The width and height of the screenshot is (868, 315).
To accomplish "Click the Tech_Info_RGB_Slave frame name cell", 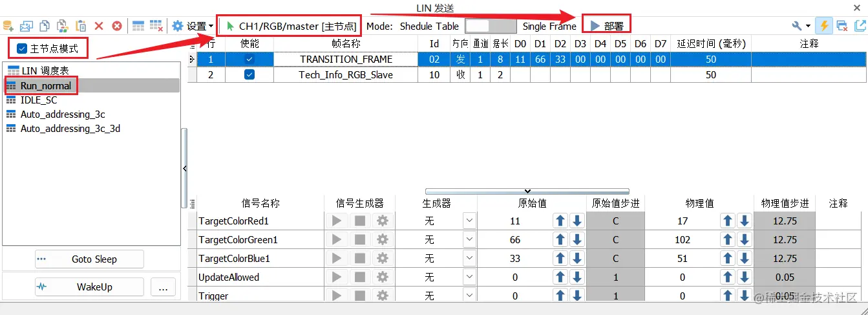I will click(346, 74).
